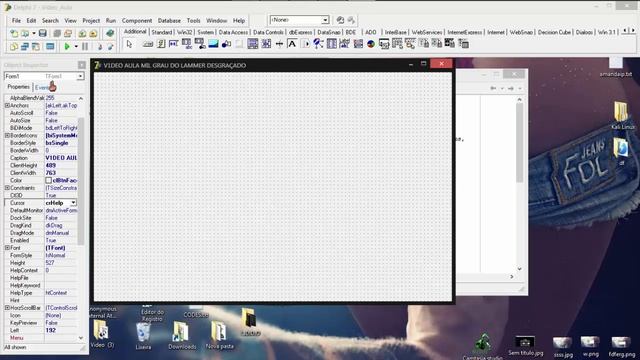Viewport: 640px width, 360px height.
Task: Expand the Font property
Action: tap(7, 248)
